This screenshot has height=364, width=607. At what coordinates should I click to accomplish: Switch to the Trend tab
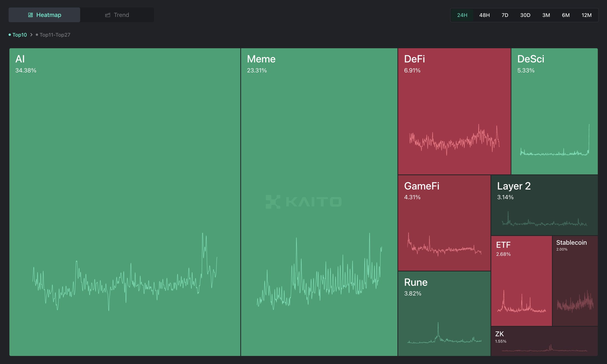[117, 15]
